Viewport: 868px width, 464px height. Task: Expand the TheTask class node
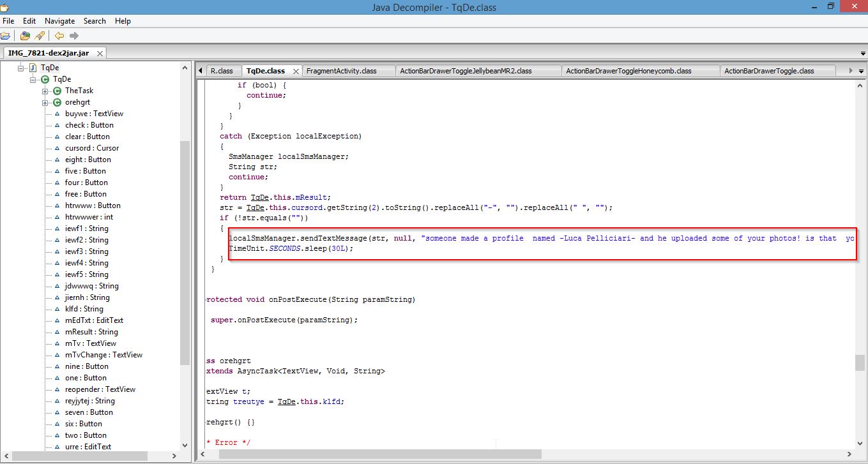pyautogui.click(x=45, y=91)
